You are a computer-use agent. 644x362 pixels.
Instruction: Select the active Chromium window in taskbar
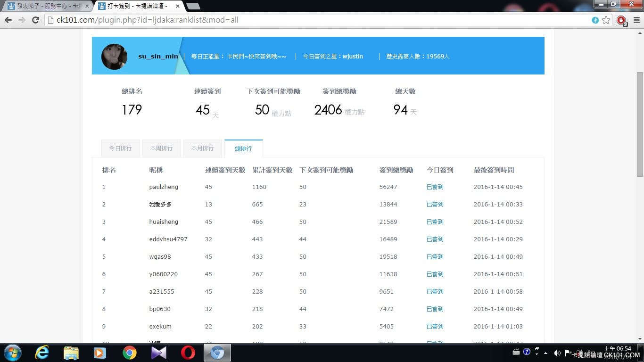pos(217,353)
